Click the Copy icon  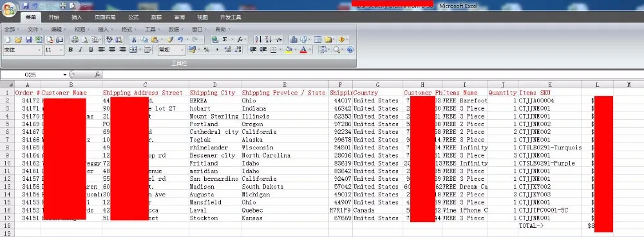click(144, 40)
